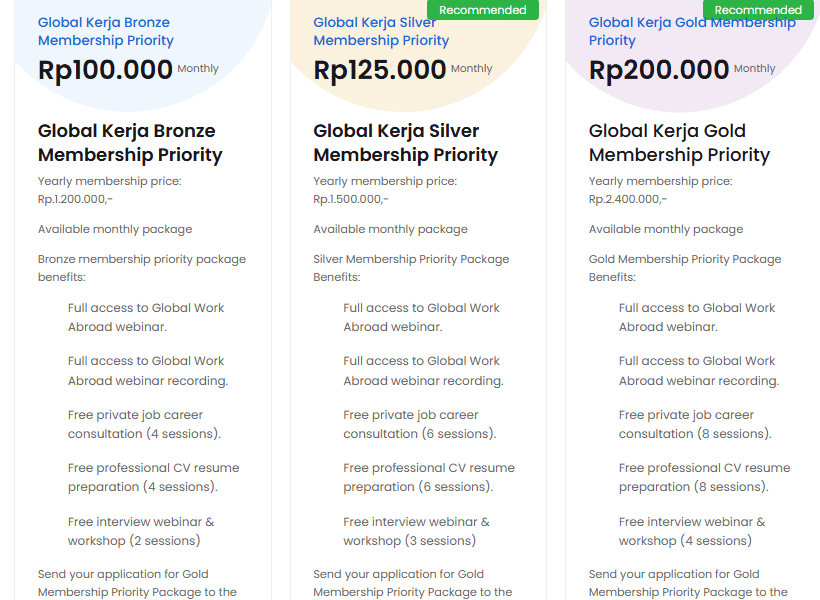Click the bold Silver Membership Priority heading
Screen dimensions: 820x600
[x=405, y=142]
